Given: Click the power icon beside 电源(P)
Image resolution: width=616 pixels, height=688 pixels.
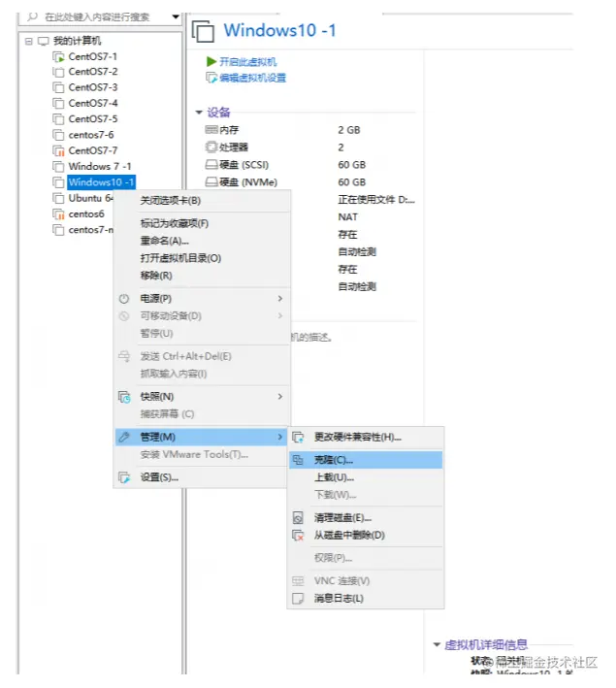Looking at the screenshot, I should pyautogui.click(x=124, y=299).
